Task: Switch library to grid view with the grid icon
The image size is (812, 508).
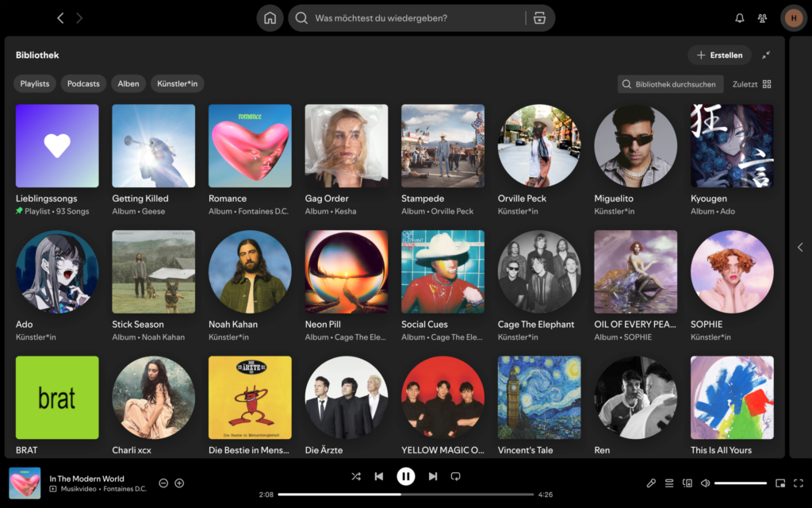Action: point(767,83)
